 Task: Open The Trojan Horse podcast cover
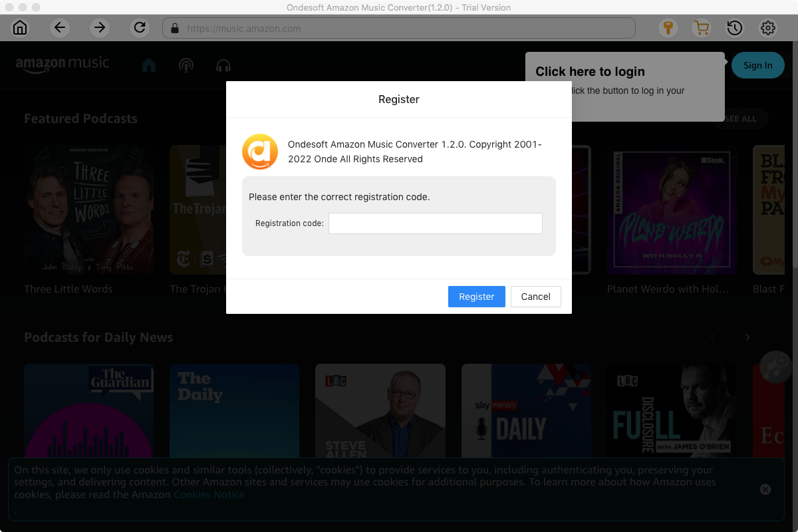click(198, 210)
